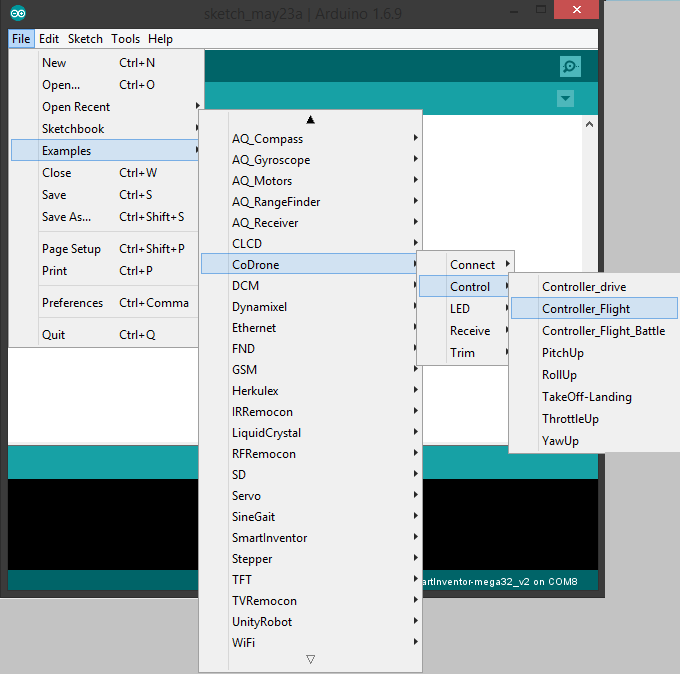
Task: Choose Close in the File menu
Action: tap(105, 173)
